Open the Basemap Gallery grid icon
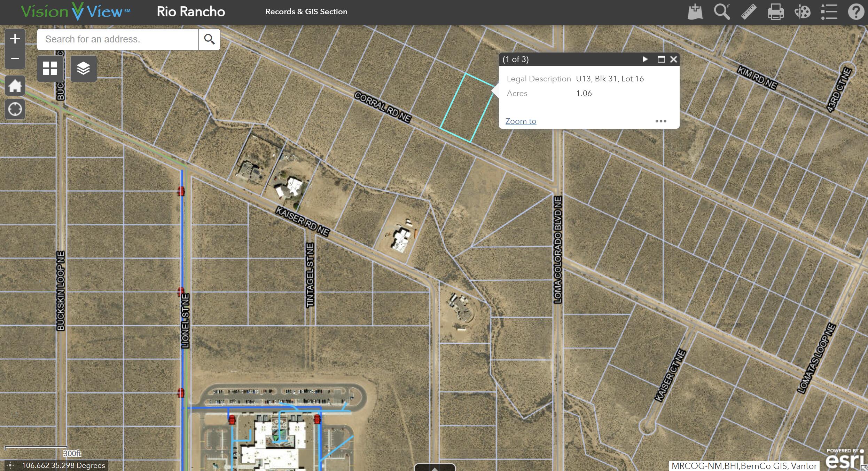868x471 pixels. [x=50, y=69]
